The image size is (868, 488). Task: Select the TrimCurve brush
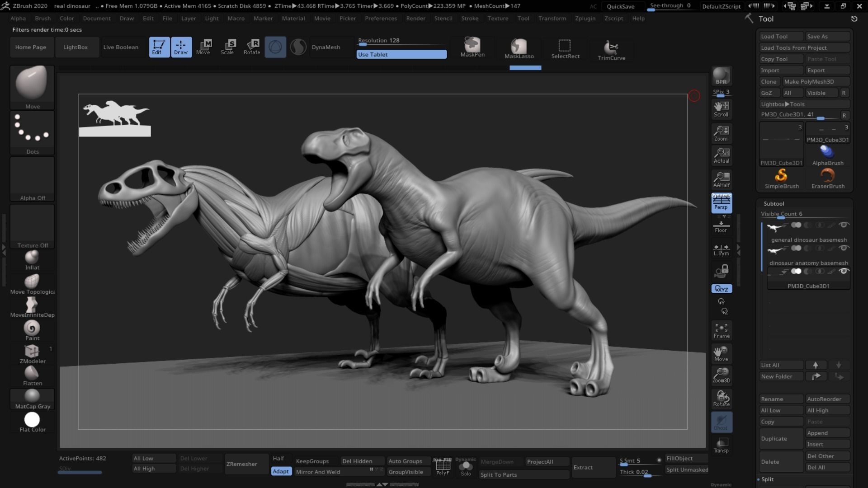pyautogui.click(x=611, y=50)
